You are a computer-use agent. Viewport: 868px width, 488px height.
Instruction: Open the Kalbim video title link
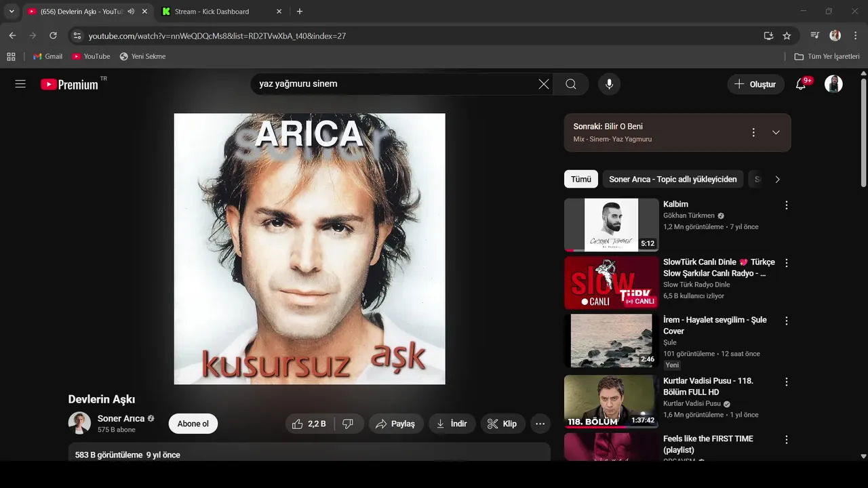(675, 204)
